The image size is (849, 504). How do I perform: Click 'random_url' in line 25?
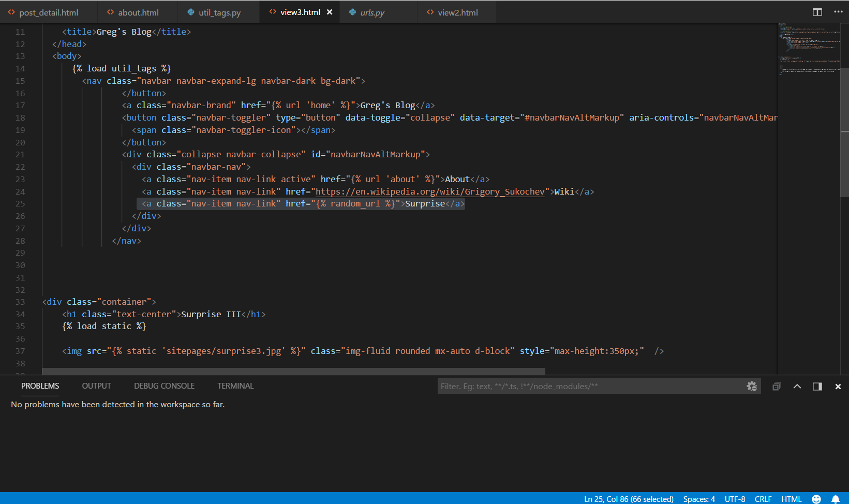pyautogui.click(x=355, y=204)
